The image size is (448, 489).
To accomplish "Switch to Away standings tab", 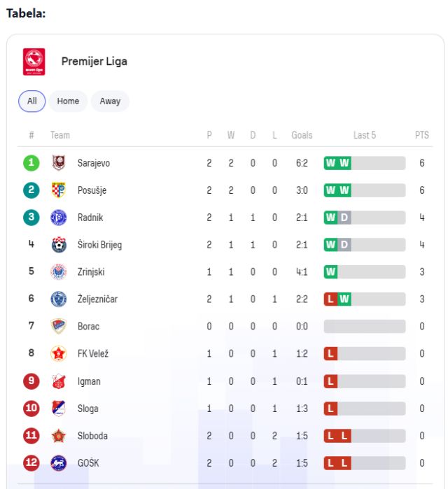I will coord(110,101).
